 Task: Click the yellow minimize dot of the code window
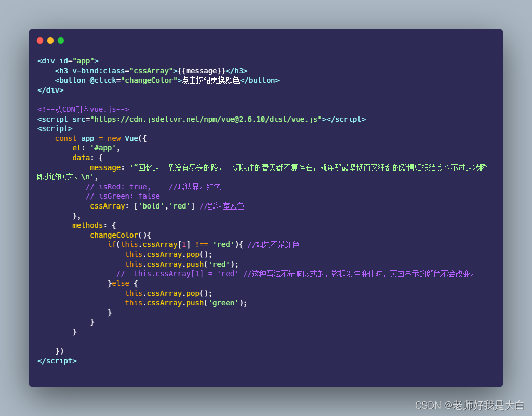point(50,41)
